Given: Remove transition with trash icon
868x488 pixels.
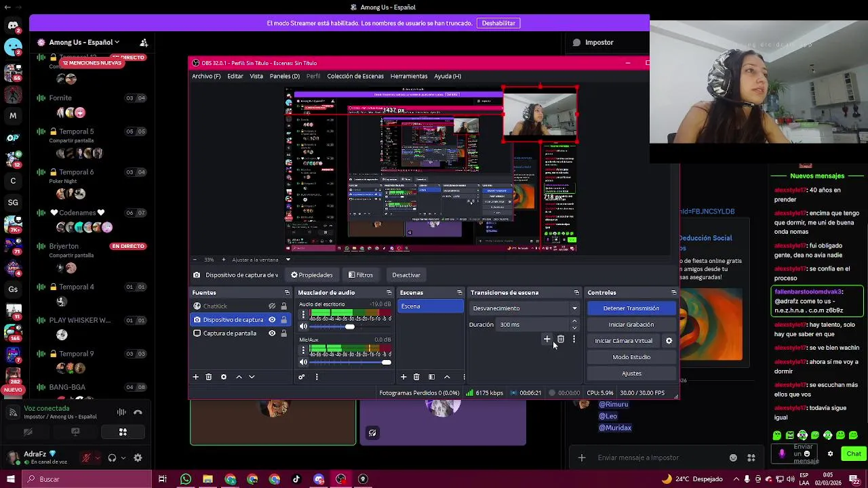Looking at the screenshot, I should click(561, 339).
